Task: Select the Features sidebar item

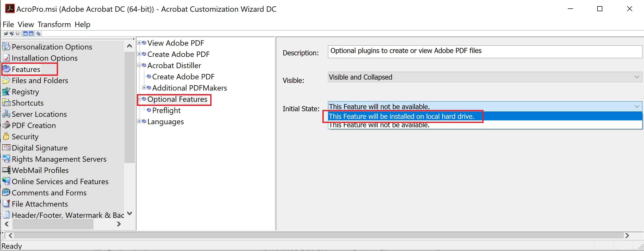Action: [x=26, y=69]
